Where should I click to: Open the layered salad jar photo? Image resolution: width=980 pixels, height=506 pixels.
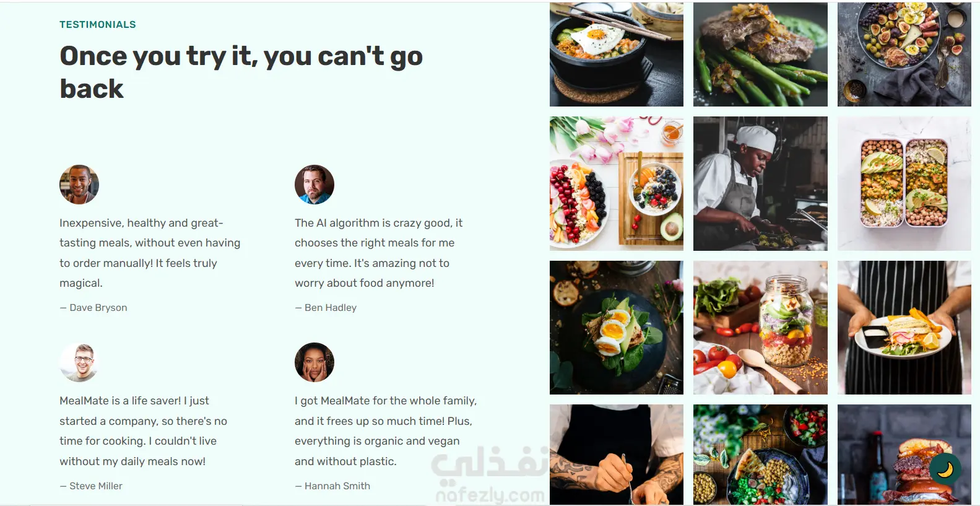[x=760, y=328]
